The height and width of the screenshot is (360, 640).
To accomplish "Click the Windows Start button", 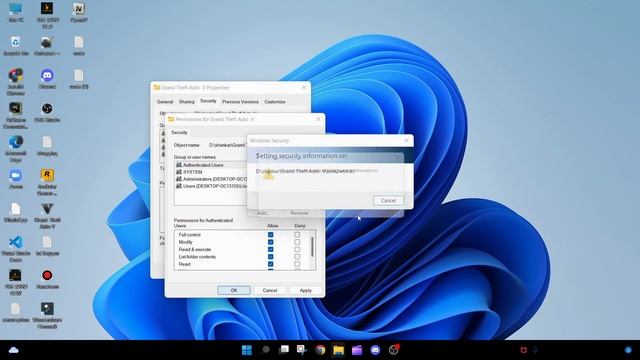I will (247, 350).
